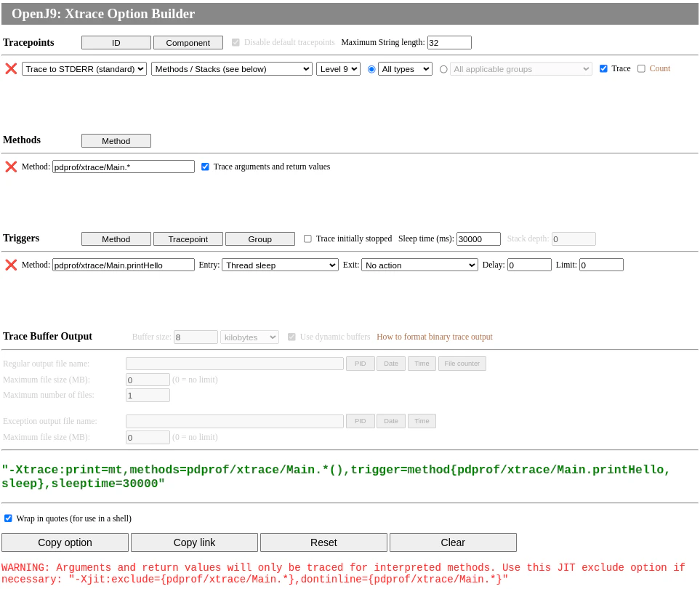Open the All types dropdown

[x=405, y=69]
